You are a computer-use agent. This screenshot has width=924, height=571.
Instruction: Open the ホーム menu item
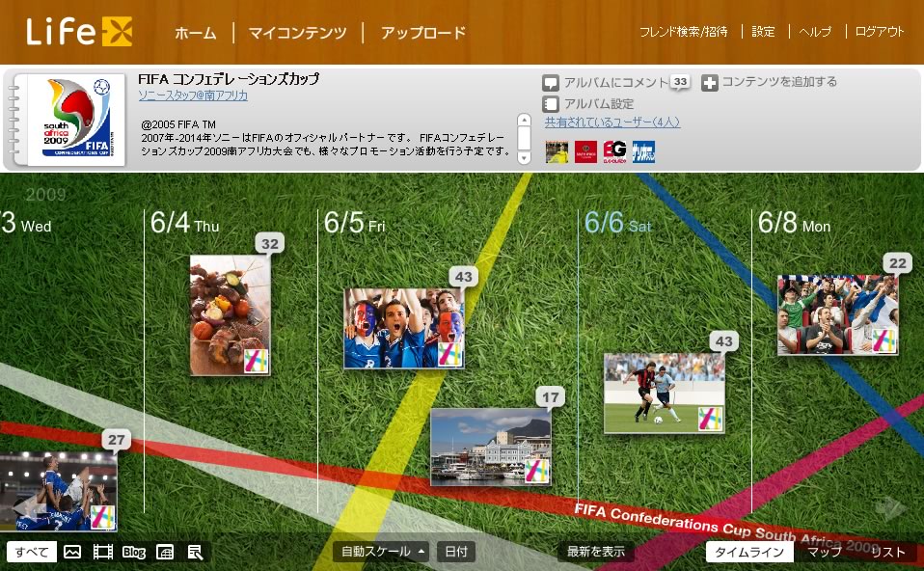click(196, 33)
